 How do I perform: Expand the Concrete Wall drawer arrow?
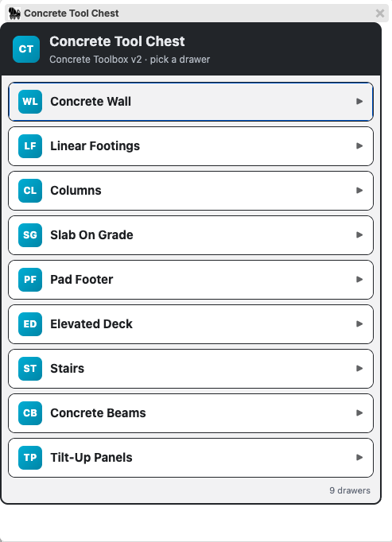(359, 101)
